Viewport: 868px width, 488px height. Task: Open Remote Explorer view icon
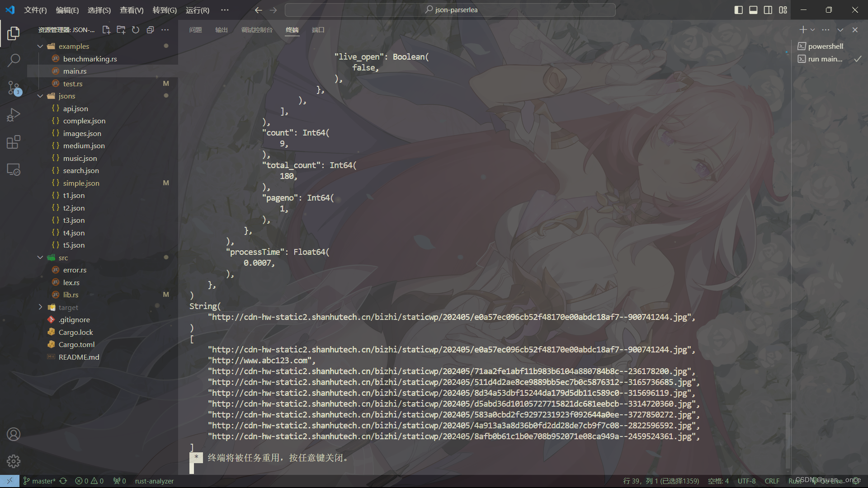tap(14, 169)
